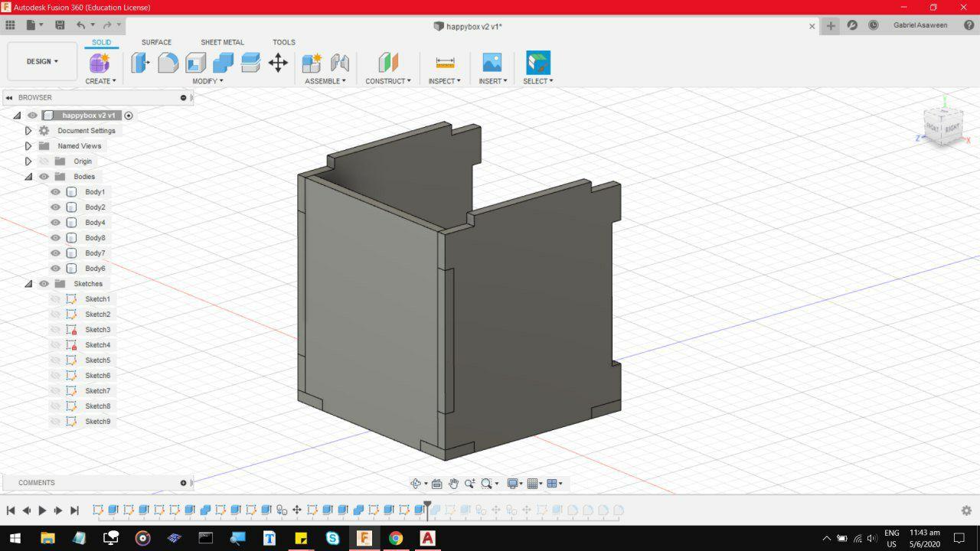
Task: Toggle visibility of Body2
Action: coord(55,207)
